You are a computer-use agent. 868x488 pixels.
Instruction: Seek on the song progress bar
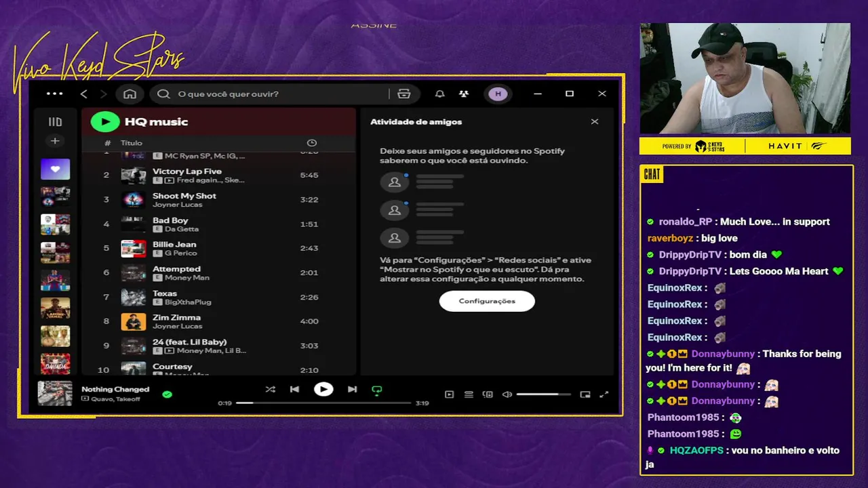pyautogui.click(x=323, y=403)
